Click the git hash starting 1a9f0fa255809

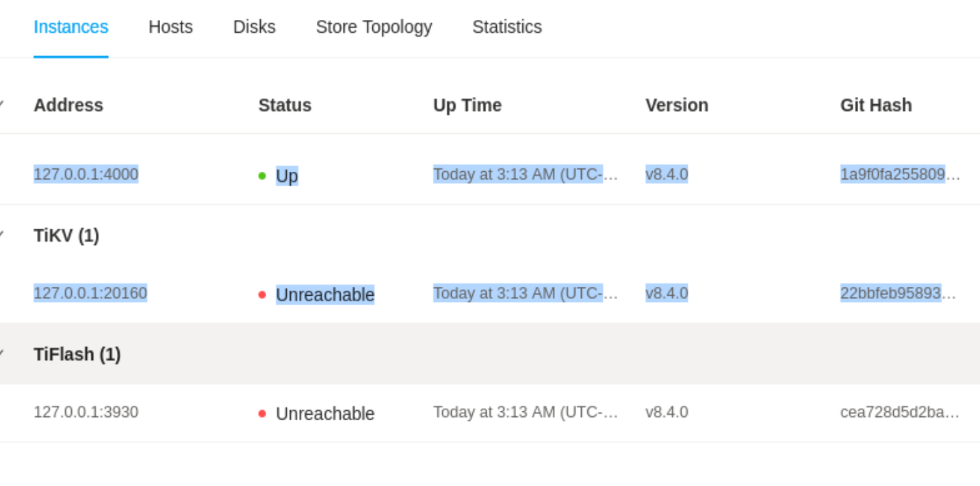[x=899, y=175]
